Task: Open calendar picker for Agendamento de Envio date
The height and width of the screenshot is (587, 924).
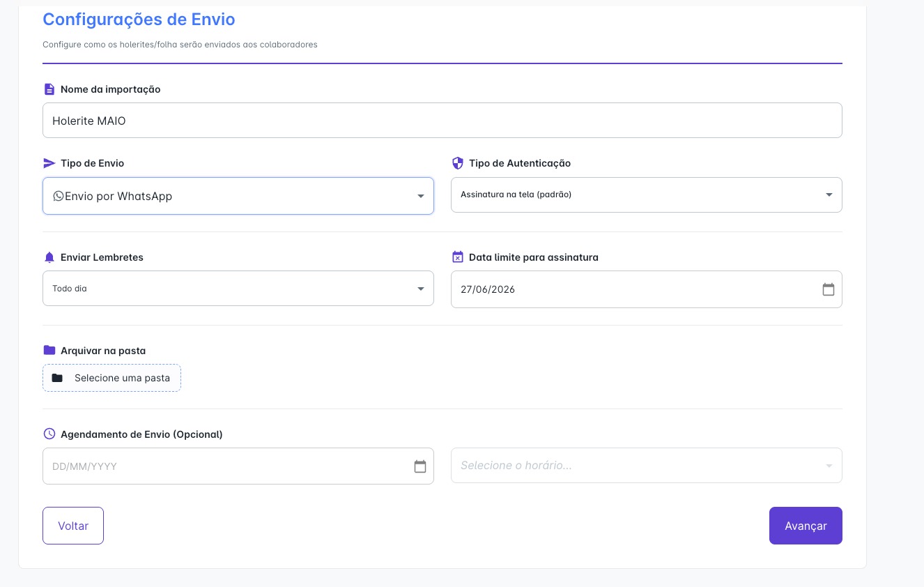Action: coord(420,466)
